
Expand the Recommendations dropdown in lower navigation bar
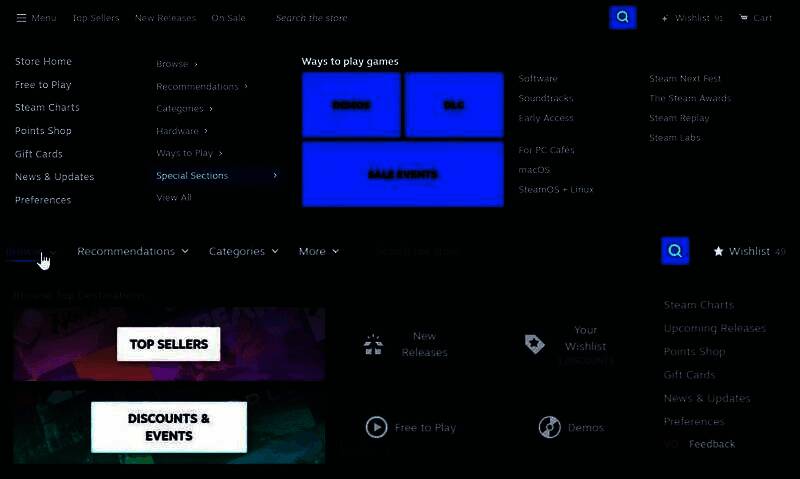[132, 252]
